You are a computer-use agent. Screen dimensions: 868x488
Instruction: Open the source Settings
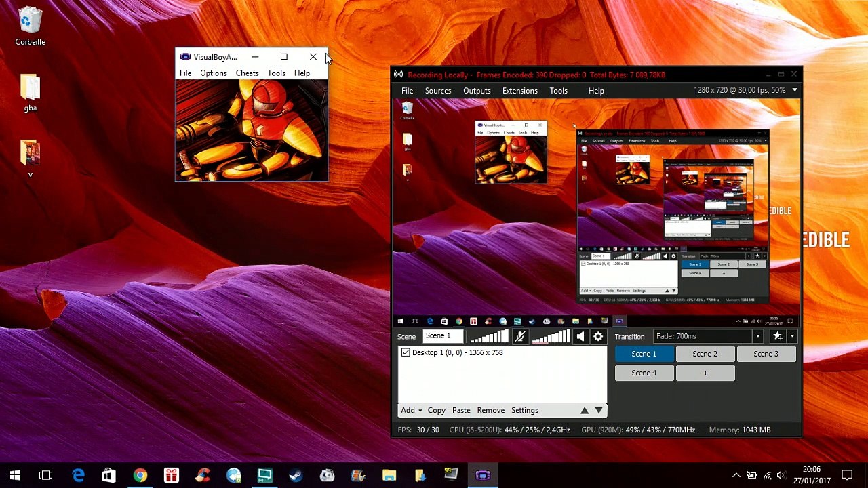click(x=525, y=410)
